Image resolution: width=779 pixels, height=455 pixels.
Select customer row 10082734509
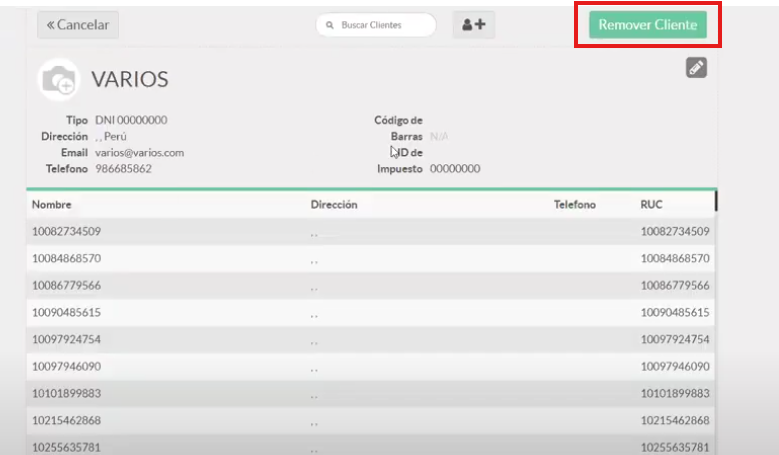tap(66, 231)
